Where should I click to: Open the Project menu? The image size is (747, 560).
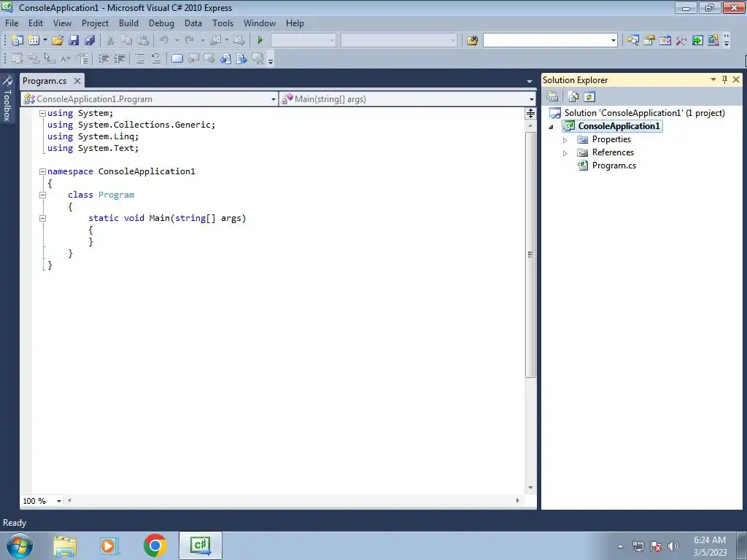[x=95, y=23]
